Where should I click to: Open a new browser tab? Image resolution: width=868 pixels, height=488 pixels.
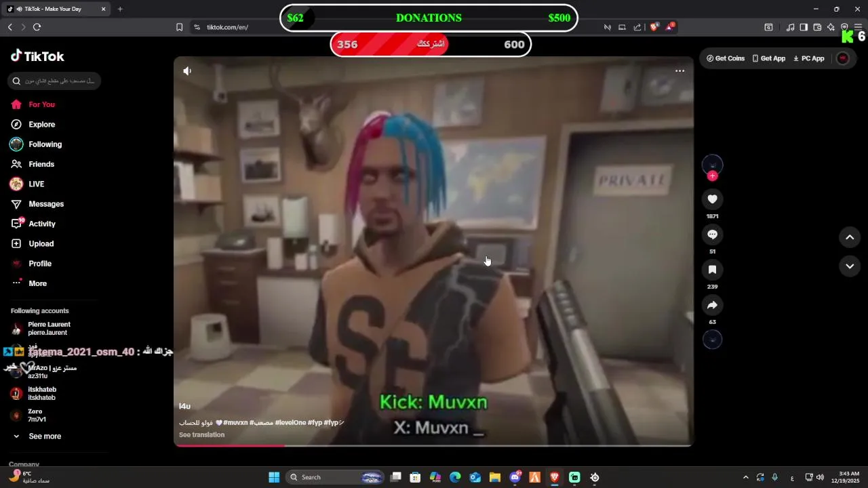click(120, 9)
